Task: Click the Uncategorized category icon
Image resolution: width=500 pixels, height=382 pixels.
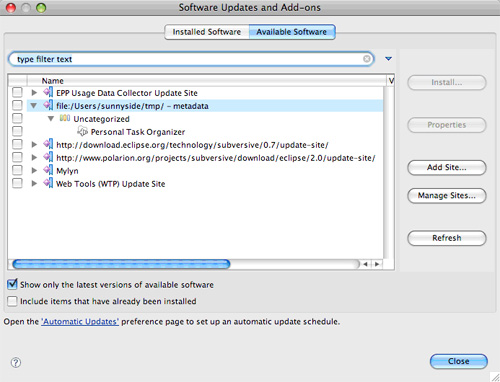Action: (65, 118)
